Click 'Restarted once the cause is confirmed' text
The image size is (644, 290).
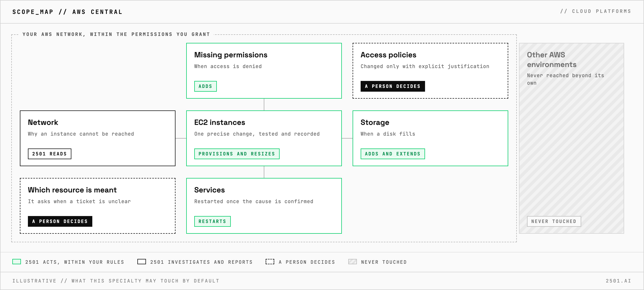[254, 201]
